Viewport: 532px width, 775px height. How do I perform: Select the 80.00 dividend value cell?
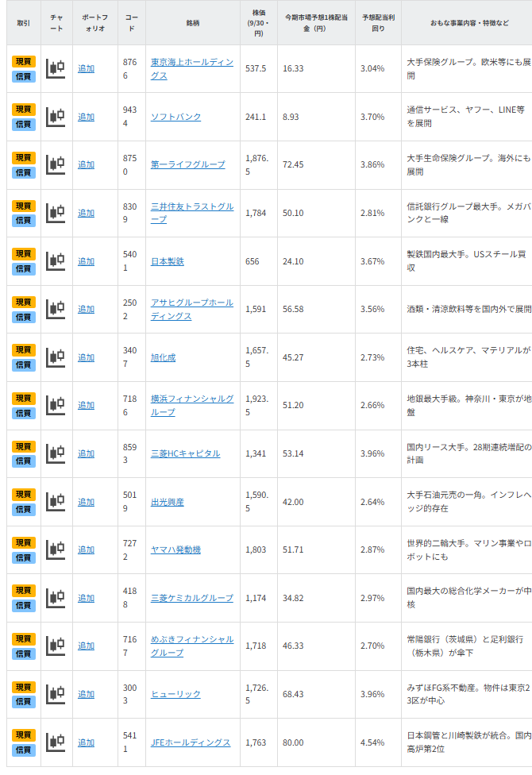coord(317,742)
